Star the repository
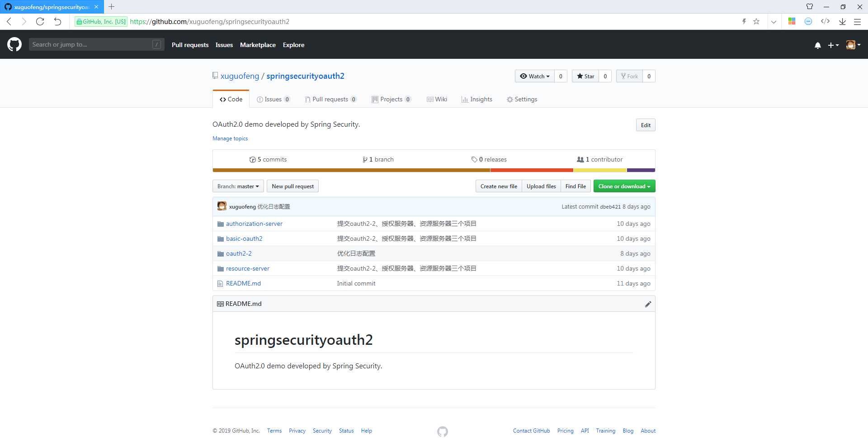The width and height of the screenshot is (868, 443). [x=585, y=76]
